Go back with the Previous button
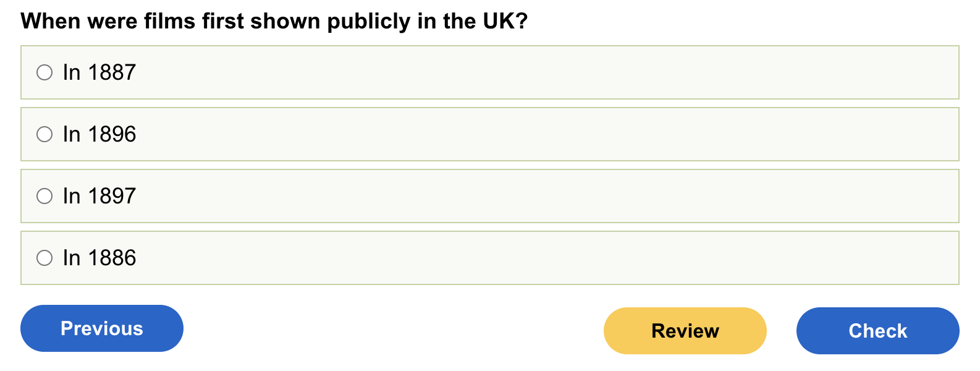This screenshot has width=980, height=371. point(102,328)
